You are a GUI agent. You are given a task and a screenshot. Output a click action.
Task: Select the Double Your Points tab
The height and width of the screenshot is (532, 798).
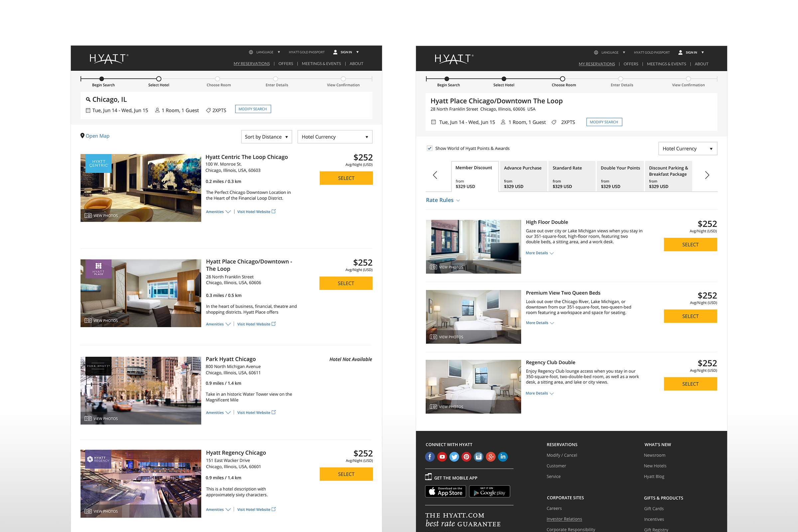[620, 177]
